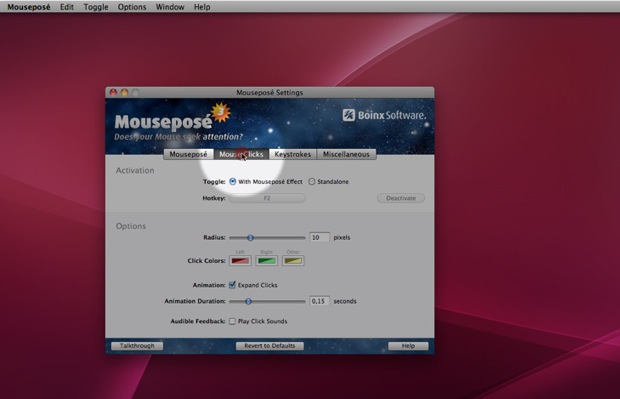
Task: Click Revert to Defaults button
Action: click(x=270, y=346)
